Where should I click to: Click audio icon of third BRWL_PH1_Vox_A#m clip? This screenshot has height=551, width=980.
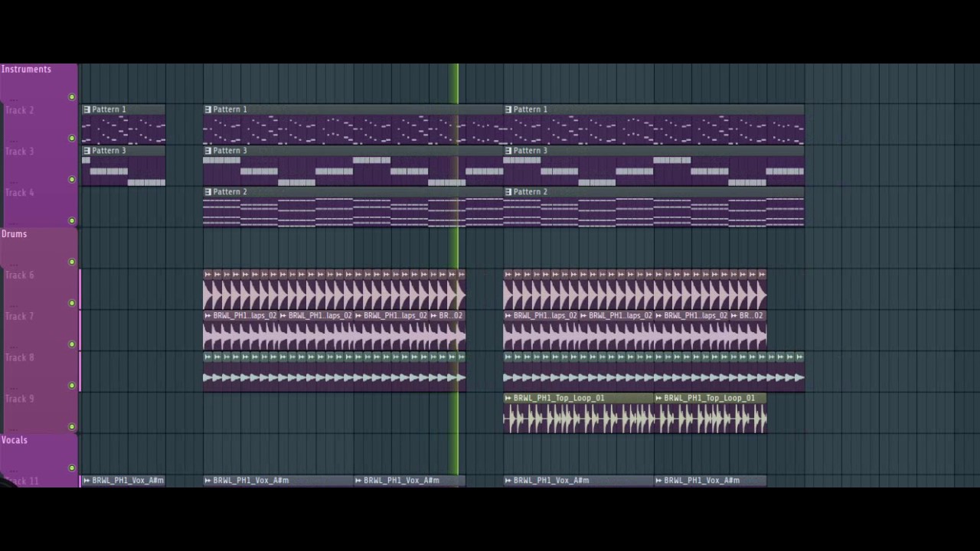(x=358, y=481)
